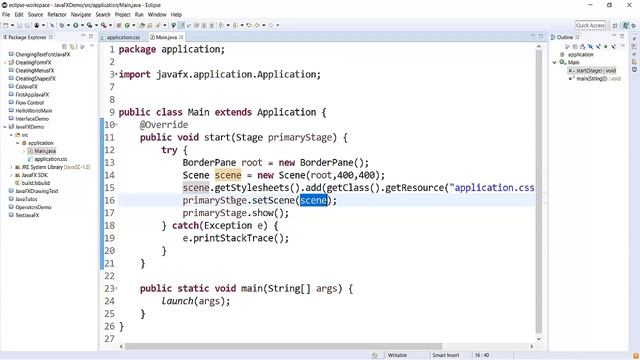Expand folded imports on line 3
640x360 pixels.
[x=116, y=74]
